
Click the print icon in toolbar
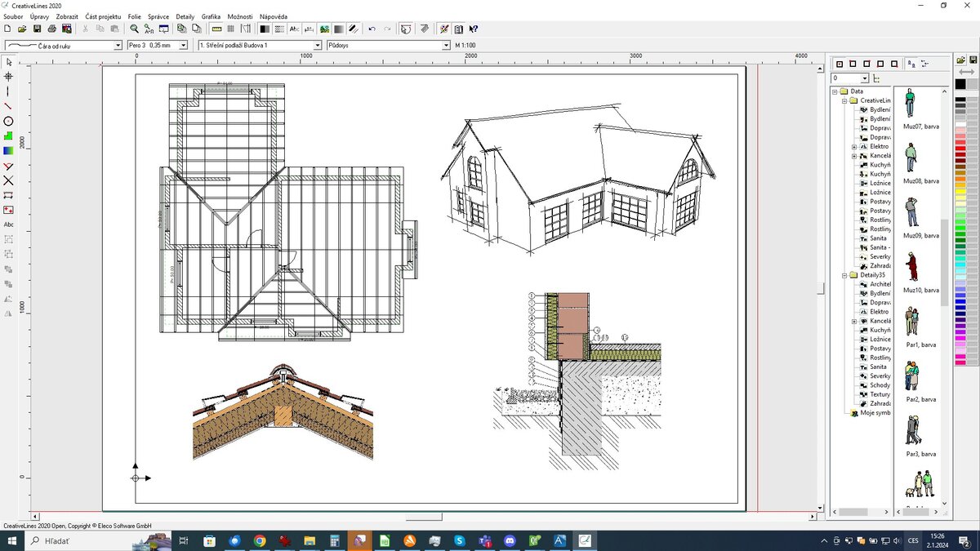pyautogui.click(x=52, y=29)
